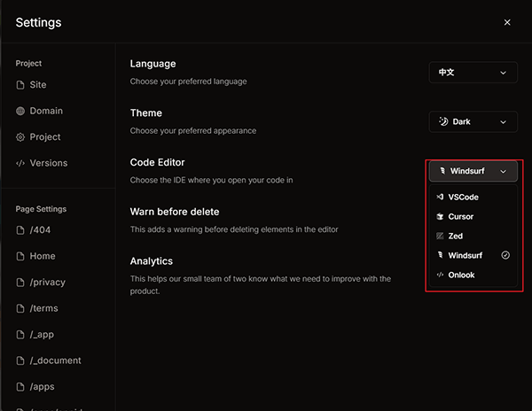Click 'Choose your preferred language' description
532x411 pixels.
pos(188,81)
